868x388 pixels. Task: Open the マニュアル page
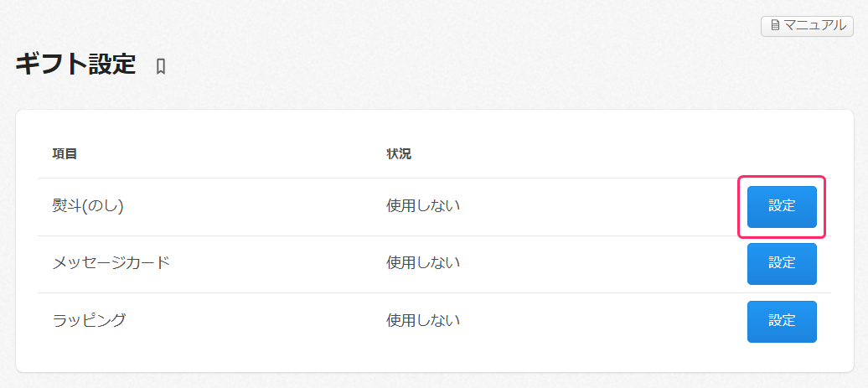pyautogui.click(x=807, y=26)
